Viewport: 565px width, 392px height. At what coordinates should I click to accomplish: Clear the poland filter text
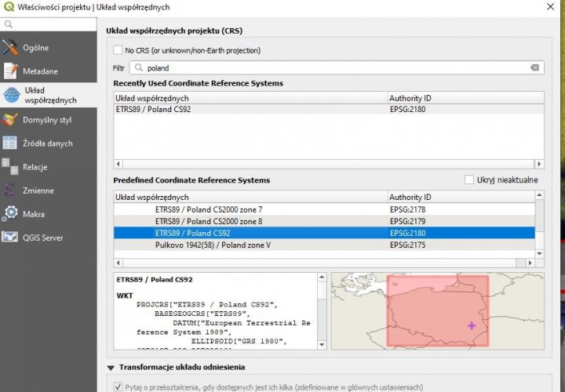click(x=535, y=68)
